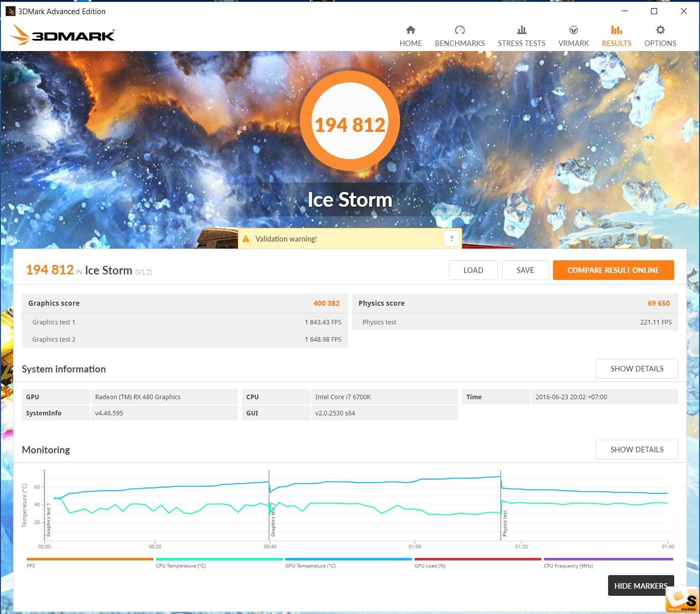Click the SAVE button
The image size is (700, 614).
[x=525, y=270]
